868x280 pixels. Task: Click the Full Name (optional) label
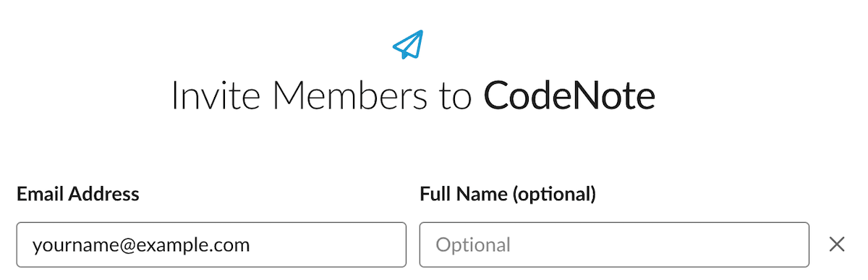[x=508, y=194]
